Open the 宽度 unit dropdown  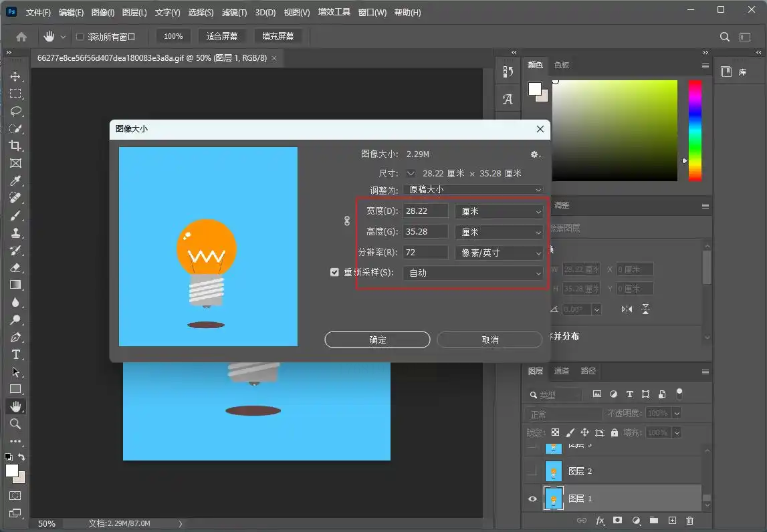[x=499, y=211]
